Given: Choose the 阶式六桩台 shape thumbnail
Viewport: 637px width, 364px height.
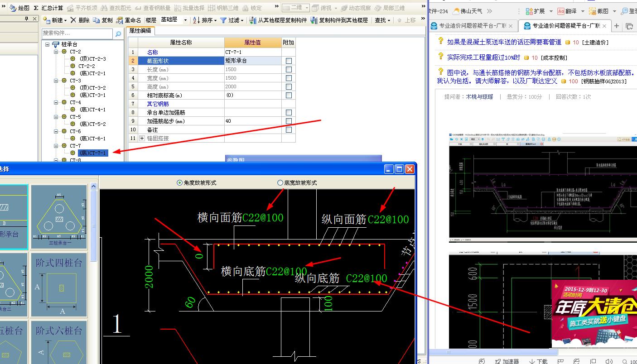Looking at the screenshot, I should [59, 342].
